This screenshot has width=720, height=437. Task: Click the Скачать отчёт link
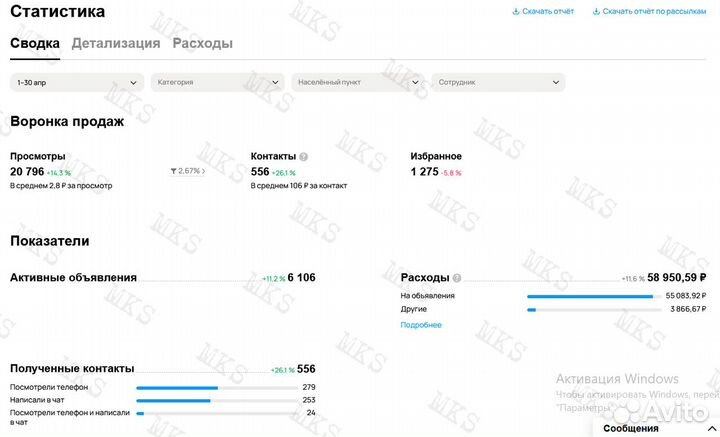click(548, 12)
